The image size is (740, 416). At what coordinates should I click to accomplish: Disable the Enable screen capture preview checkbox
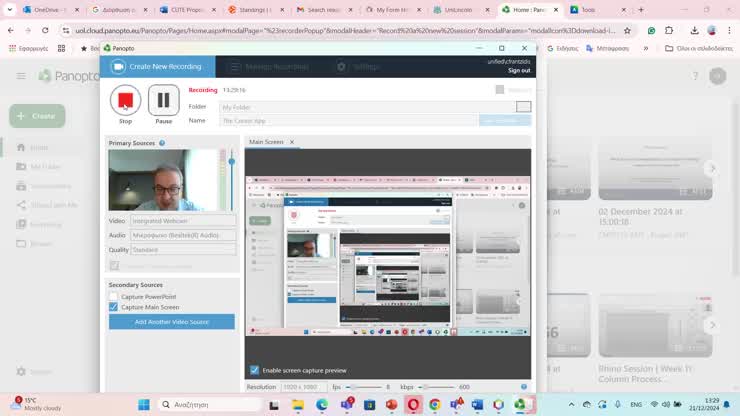pos(254,370)
